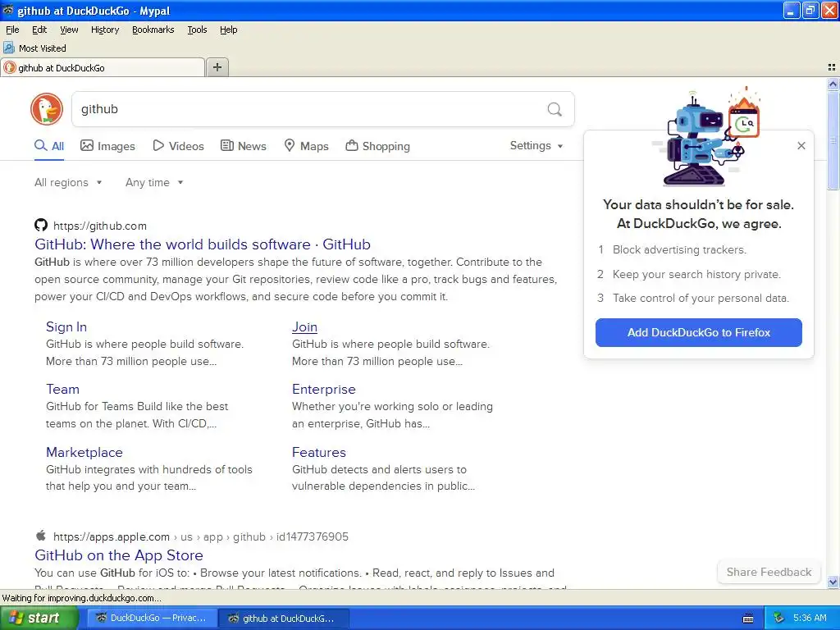Switch to DuckDuckGo — Privacy taskbar window
This screenshot has height=630, width=840.
click(152, 619)
